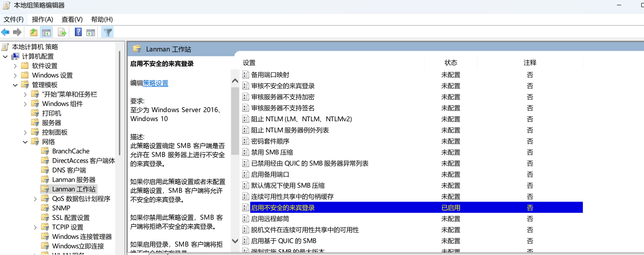Open the 查看(V) menu
Viewport: 644px width, 255px height.
(x=72, y=19)
